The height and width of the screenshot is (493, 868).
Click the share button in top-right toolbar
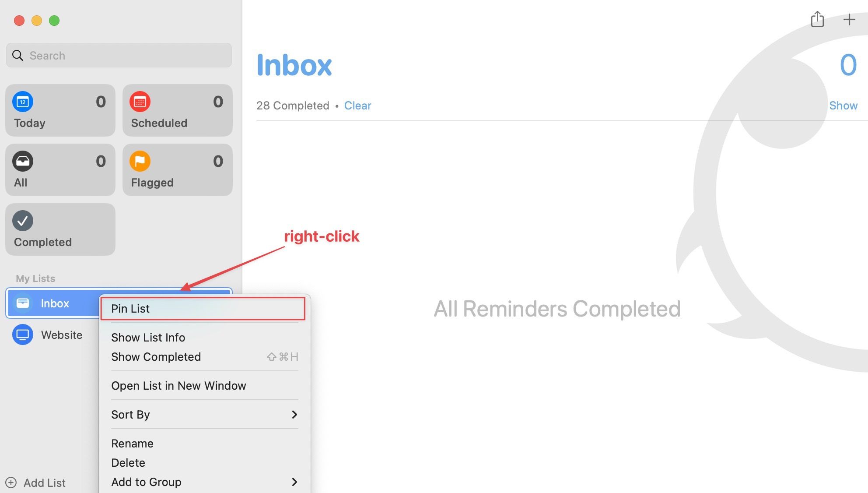pos(817,20)
